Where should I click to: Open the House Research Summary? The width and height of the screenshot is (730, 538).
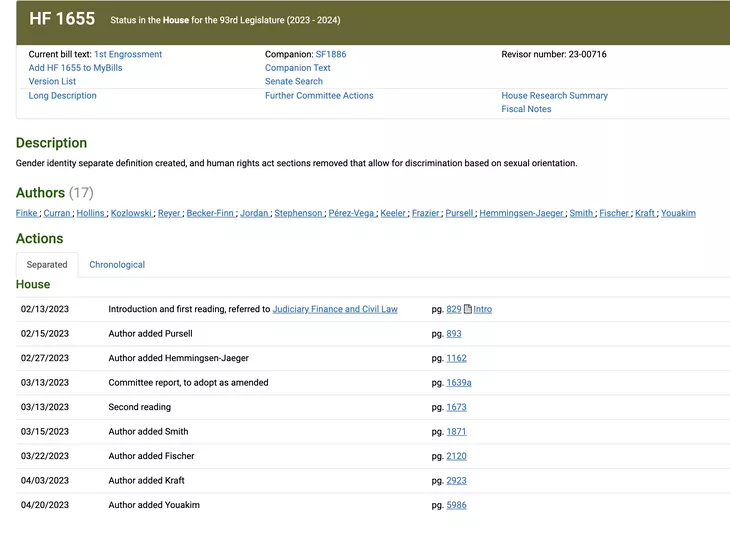(x=554, y=95)
